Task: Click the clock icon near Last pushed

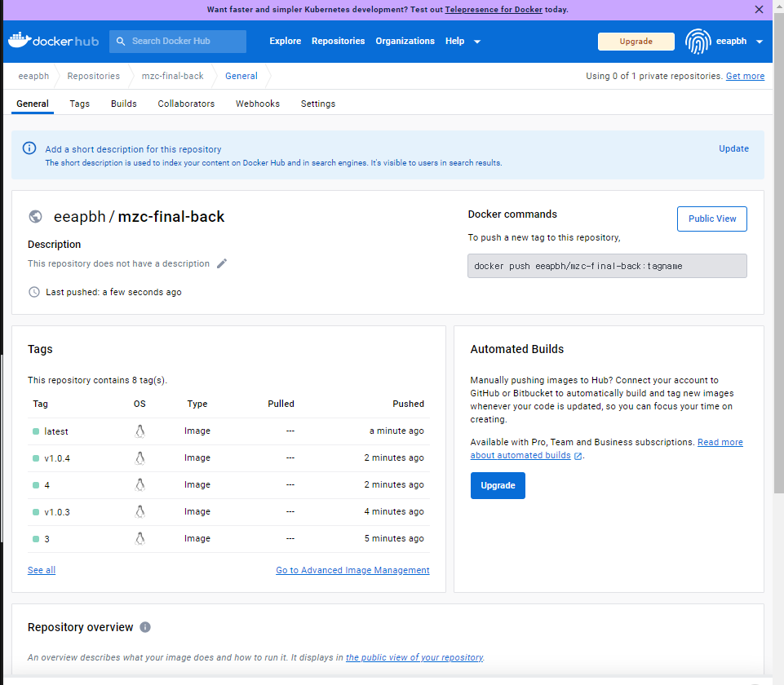Action: 34,292
